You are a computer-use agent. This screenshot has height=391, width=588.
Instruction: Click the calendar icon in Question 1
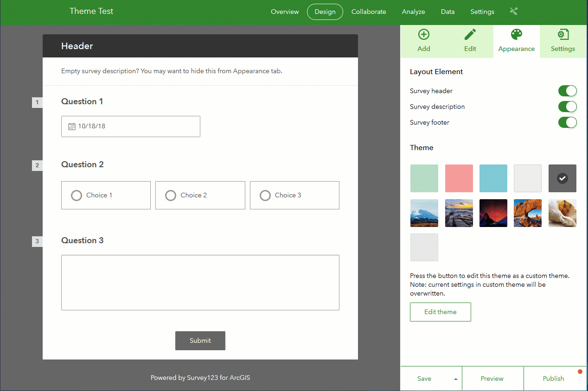(x=72, y=126)
